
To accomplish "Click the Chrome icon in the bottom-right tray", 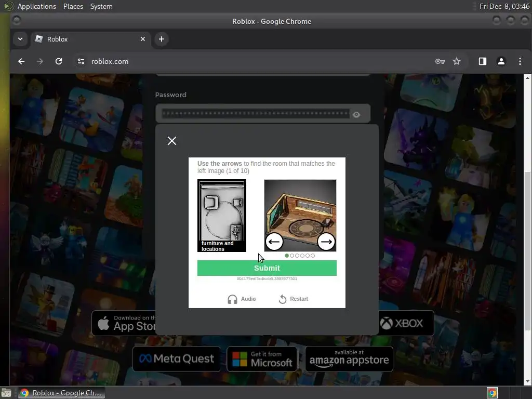I will [492, 393].
